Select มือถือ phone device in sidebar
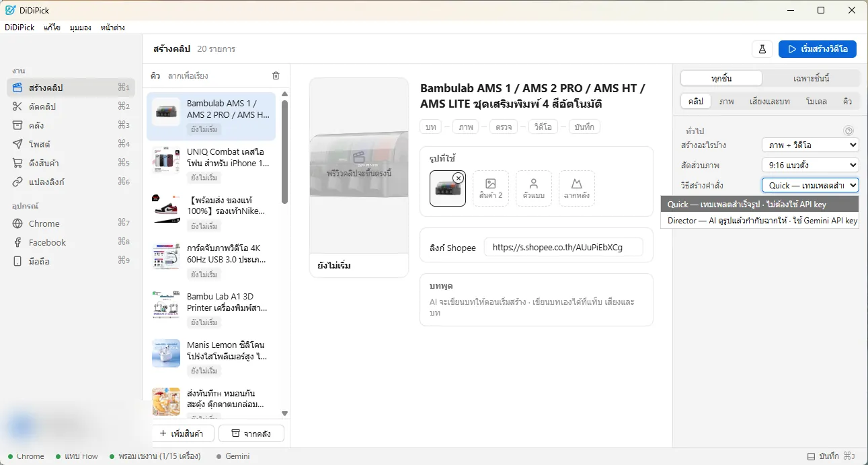This screenshot has height=465, width=868. click(71, 261)
